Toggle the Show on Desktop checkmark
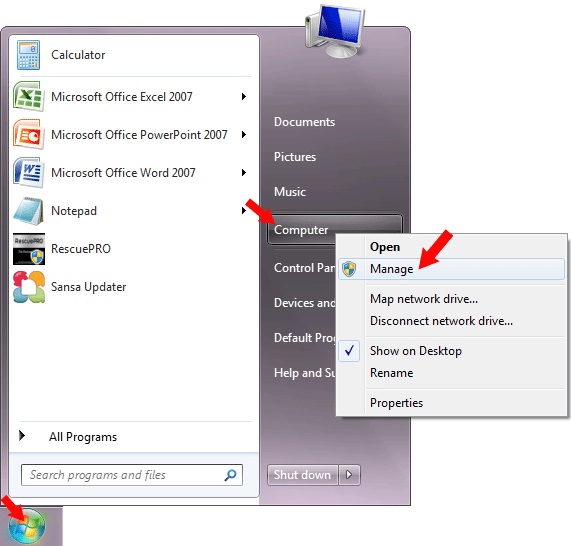 [349, 351]
